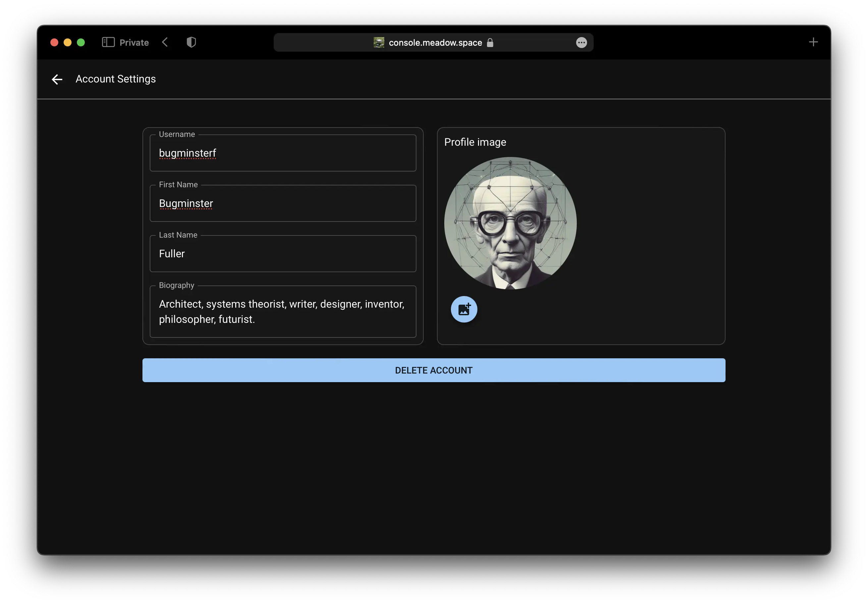Open a new tab with the plus icon

pyautogui.click(x=813, y=42)
